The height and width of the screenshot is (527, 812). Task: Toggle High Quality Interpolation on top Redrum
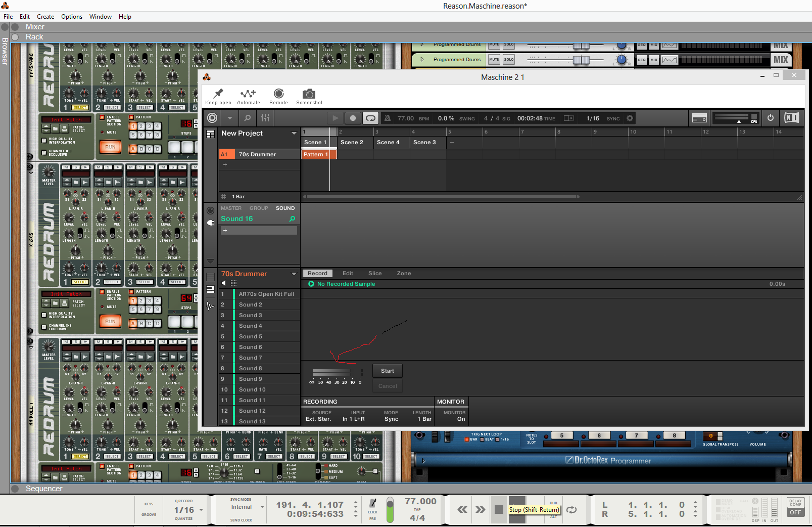pyautogui.click(x=44, y=141)
